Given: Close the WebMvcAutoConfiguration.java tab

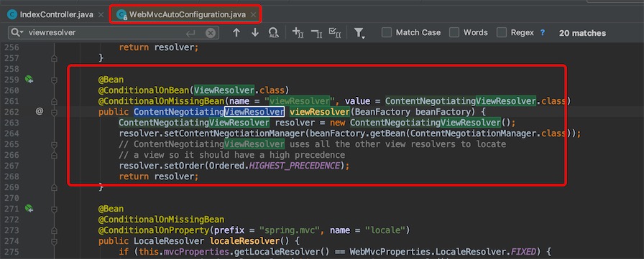Looking at the screenshot, I should pyautogui.click(x=254, y=15).
